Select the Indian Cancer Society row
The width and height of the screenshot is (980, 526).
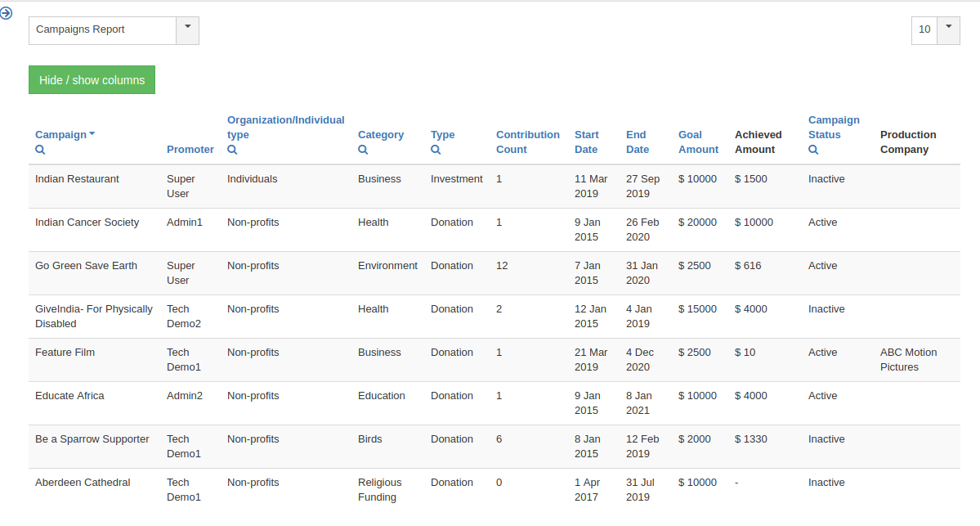pyautogui.click(x=87, y=223)
